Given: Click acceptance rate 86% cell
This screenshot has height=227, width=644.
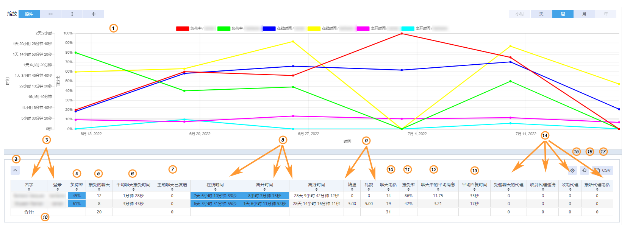Looking at the screenshot, I should [408, 196].
